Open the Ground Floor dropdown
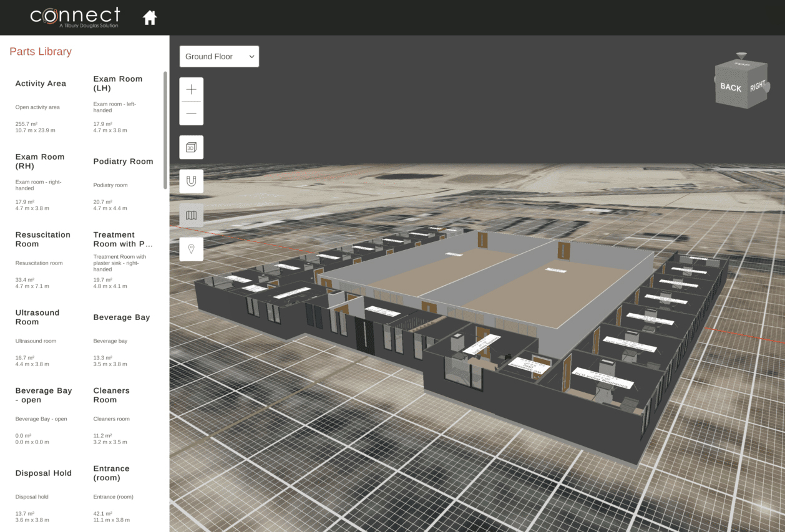Screen dimensions: 785x532 [x=219, y=56]
